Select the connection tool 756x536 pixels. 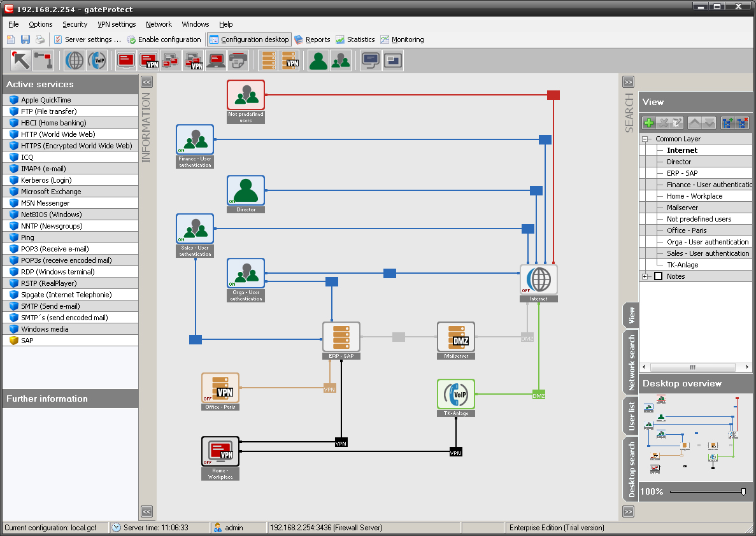pyautogui.click(x=43, y=60)
